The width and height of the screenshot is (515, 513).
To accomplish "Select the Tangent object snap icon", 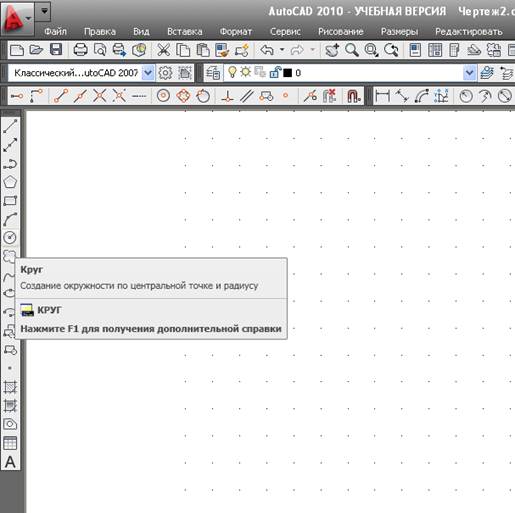I will click(x=203, y=96).
